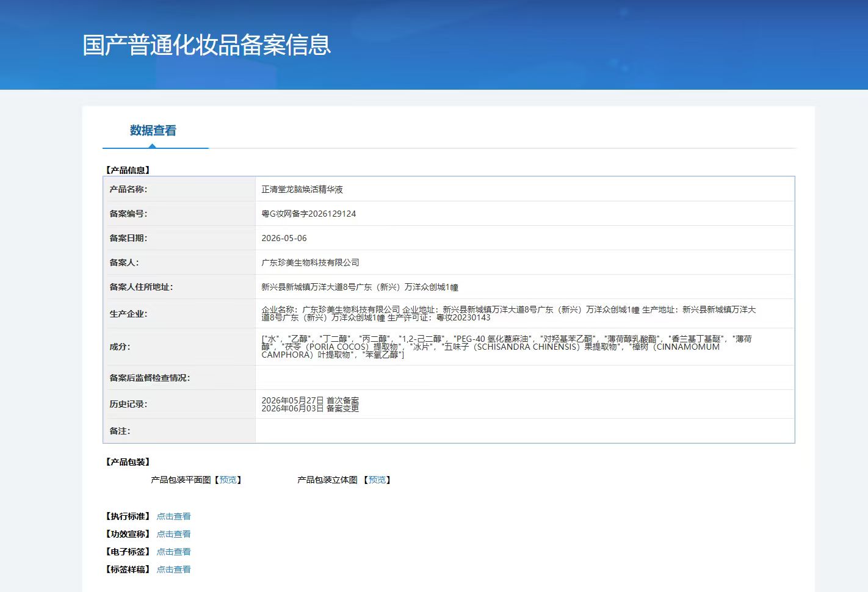Click the 成分 ingredients list text
The image size is (868, 592).
(x=507, y=347)
